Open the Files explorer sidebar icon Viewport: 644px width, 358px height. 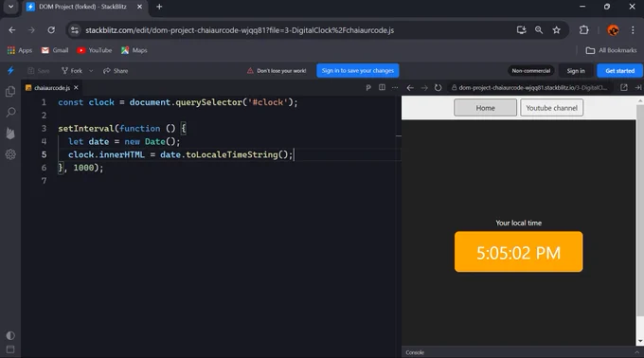click(10, 91)
